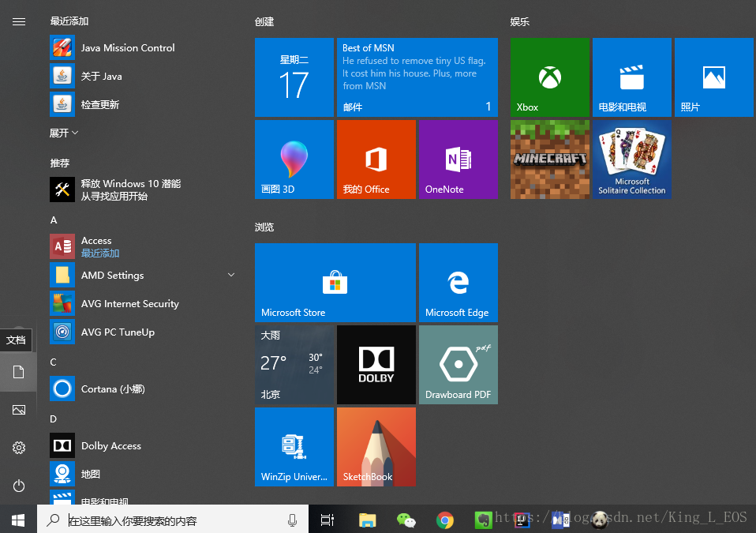Toggle the hamburger menu
The image size is (756, 533).
[19, 21]
